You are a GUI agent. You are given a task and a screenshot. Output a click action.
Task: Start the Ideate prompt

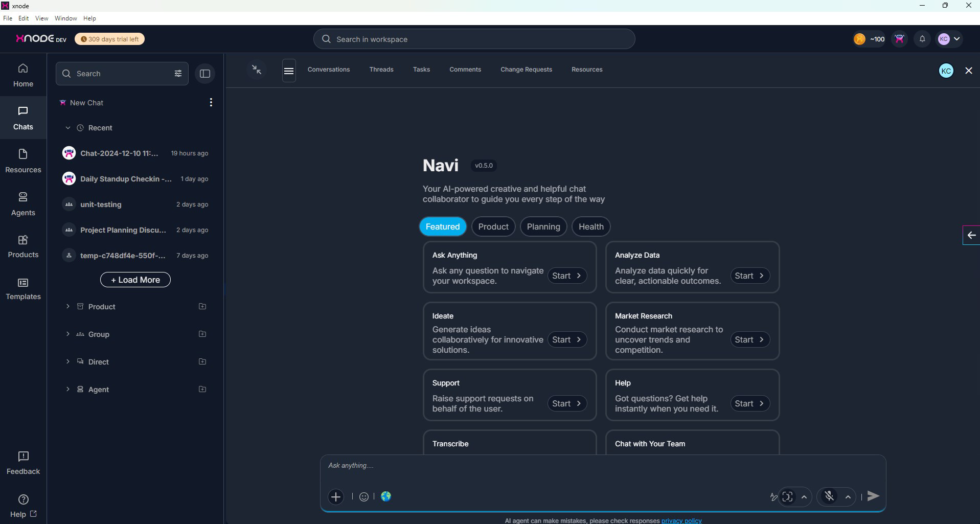tap(567, 339)
